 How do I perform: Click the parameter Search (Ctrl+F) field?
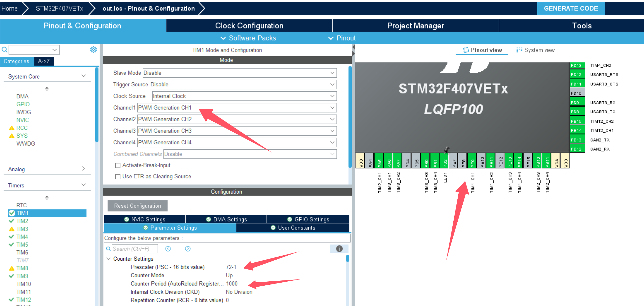(135, 249)
